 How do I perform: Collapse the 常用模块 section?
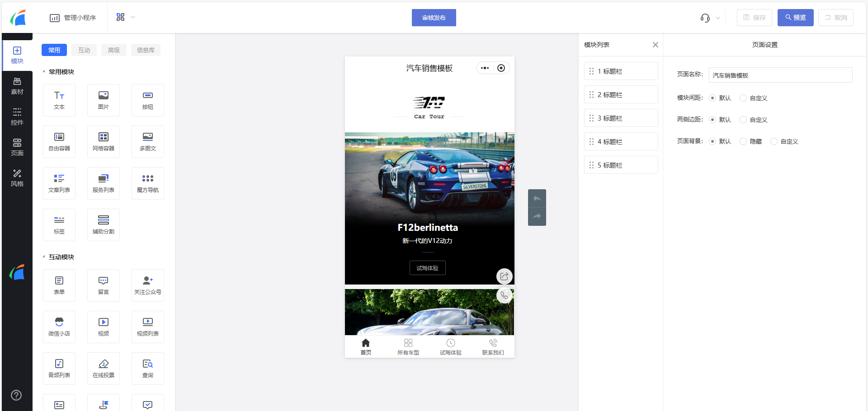pyautogui.click(x=44, y=72)
